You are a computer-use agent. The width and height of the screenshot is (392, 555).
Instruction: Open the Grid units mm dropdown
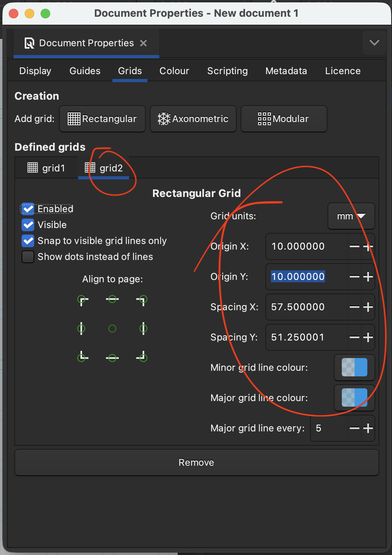pyautogui.click(x=351, y=216)
